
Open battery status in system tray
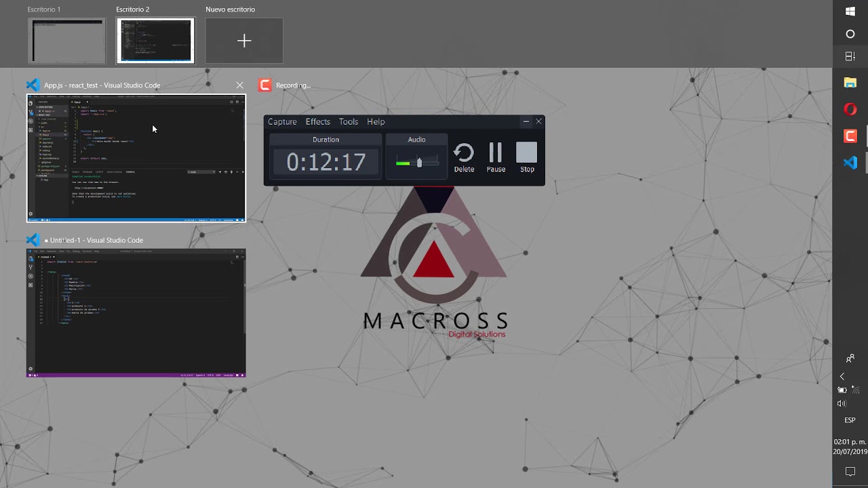(842, 390)
